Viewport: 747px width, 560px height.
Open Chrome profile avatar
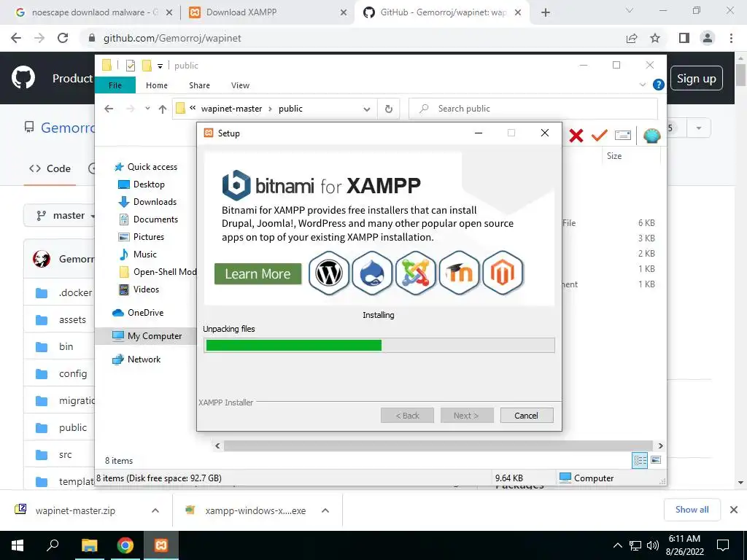pyautogui.click(x=708, y=38)
